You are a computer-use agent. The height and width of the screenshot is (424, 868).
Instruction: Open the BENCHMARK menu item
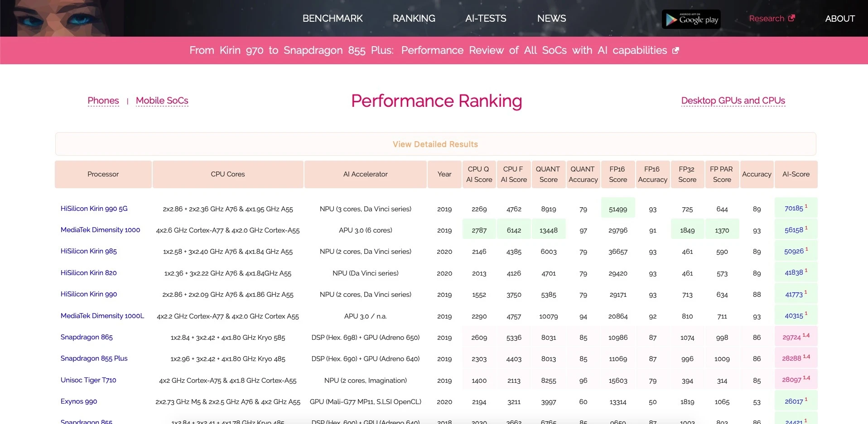[333, 19]
